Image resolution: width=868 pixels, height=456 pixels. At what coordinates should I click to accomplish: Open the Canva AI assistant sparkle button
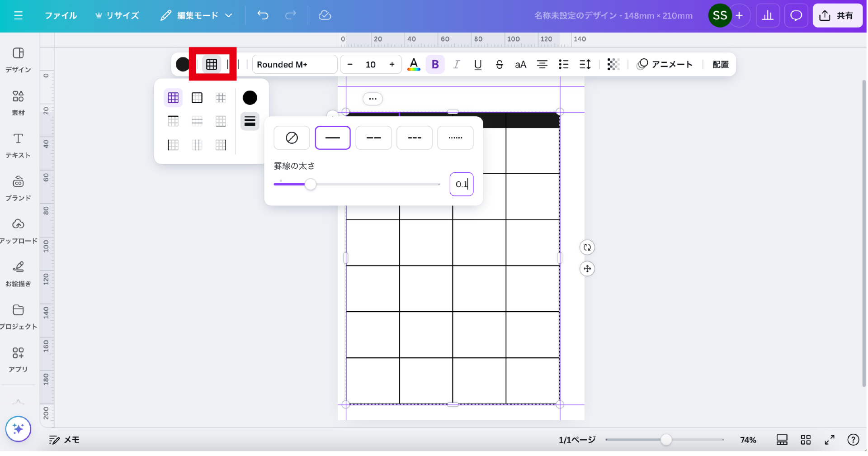18,428
